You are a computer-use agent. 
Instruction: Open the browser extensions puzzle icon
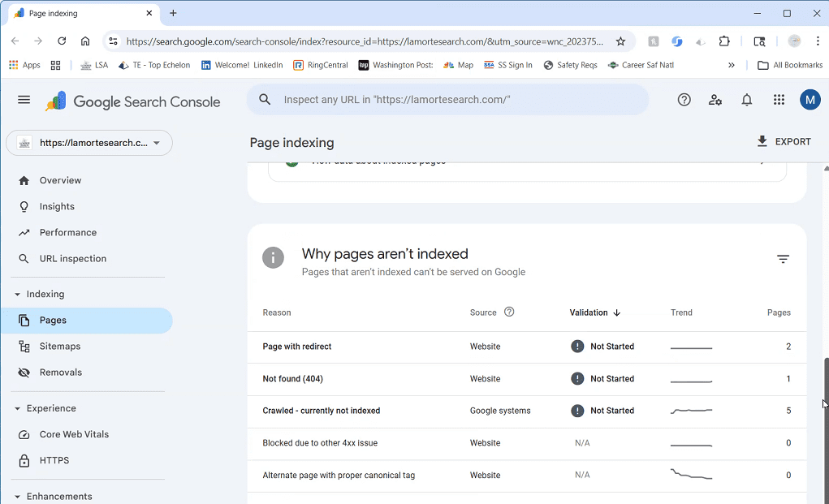(x=723, y=41)
